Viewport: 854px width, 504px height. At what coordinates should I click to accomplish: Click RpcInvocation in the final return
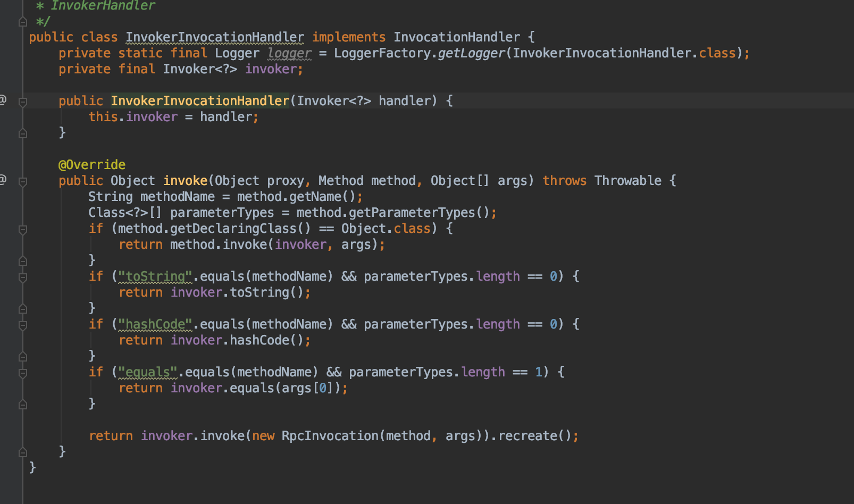pos(330,436)
